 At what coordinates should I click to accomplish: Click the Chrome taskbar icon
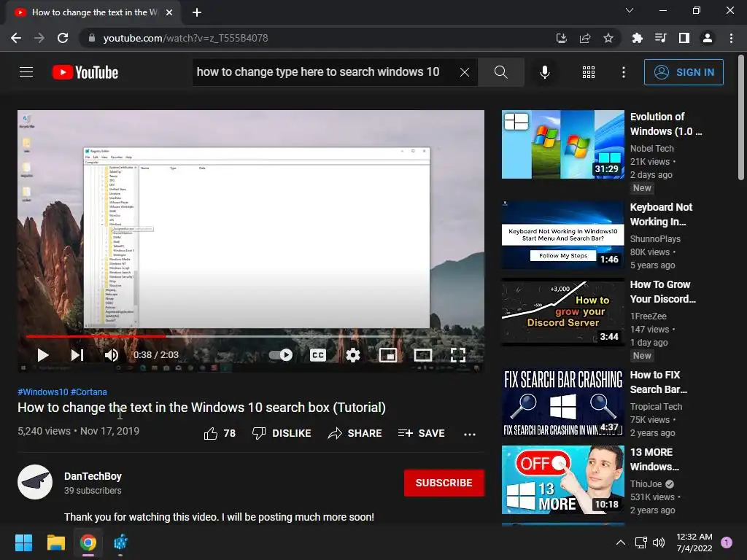tap(88, 542)
